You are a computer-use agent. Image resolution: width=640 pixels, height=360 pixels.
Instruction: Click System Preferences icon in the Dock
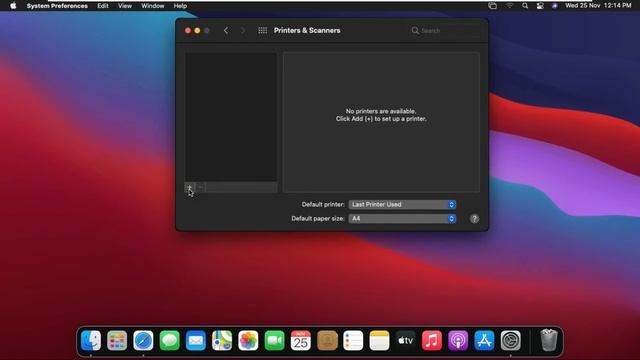[x=511, y=340]
